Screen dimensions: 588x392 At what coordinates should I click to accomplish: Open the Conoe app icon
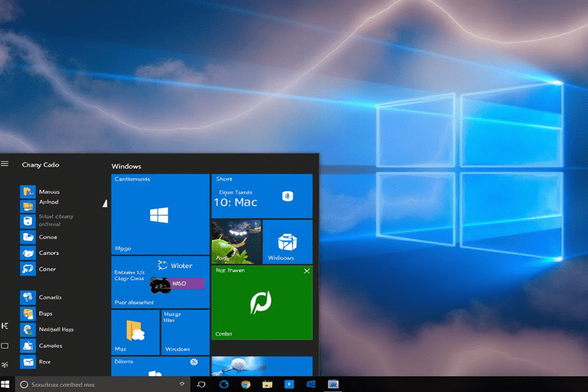pos(28,237)
